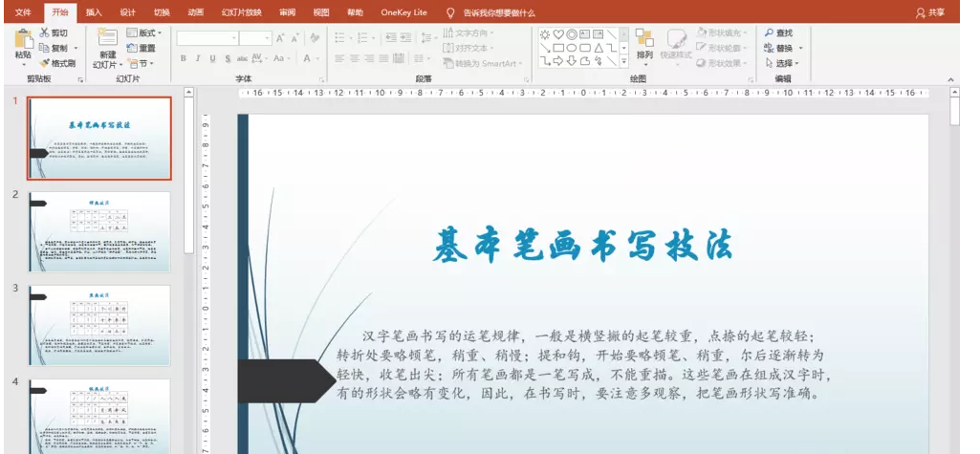Viewport: 980px width, 454px height.
Task: Click the Clear Formatting icon
Action: click(x=315, y=38)
